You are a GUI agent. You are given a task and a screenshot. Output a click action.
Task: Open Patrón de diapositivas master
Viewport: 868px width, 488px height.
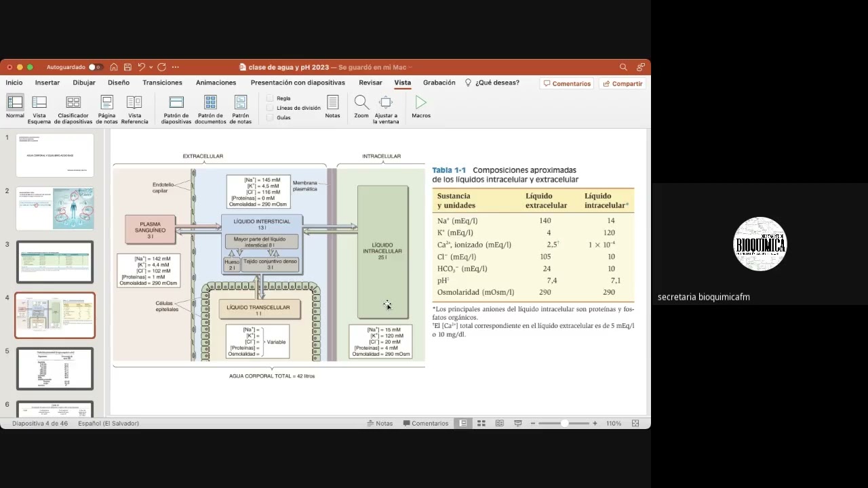pyautogui.click(x=176, y=109)
